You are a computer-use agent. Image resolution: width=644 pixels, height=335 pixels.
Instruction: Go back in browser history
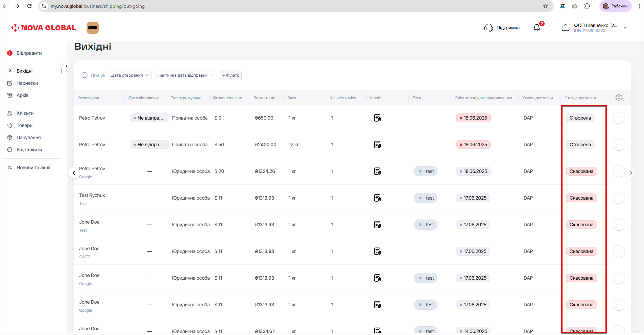(x=5, y=6)
